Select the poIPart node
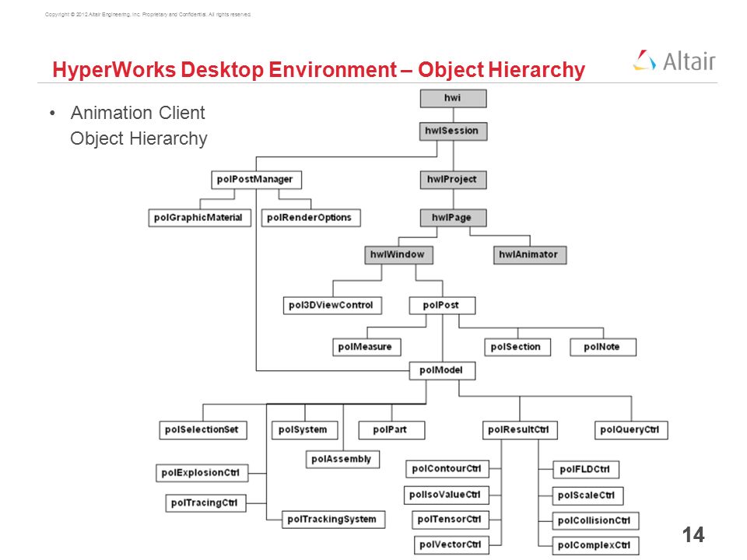747x560 pixels. pyautogui.click(x=391, y=430)
